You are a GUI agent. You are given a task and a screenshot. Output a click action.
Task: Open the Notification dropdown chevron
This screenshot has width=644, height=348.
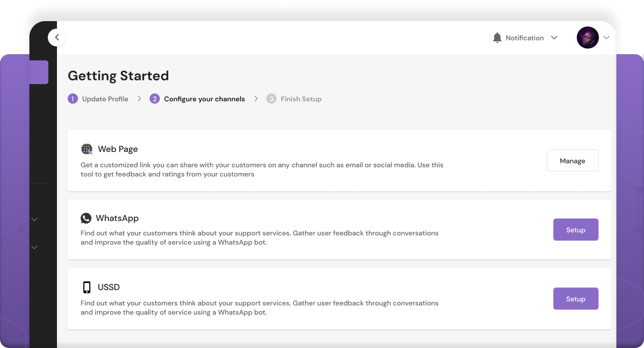click(554, 38)
